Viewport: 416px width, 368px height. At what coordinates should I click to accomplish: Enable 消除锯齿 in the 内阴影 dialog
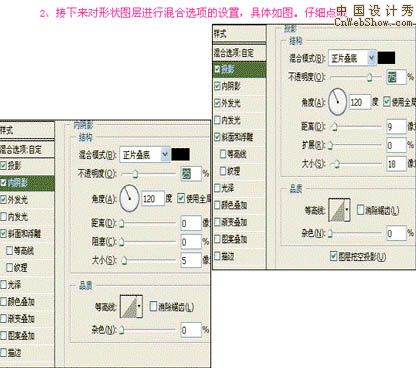point(153,306)
